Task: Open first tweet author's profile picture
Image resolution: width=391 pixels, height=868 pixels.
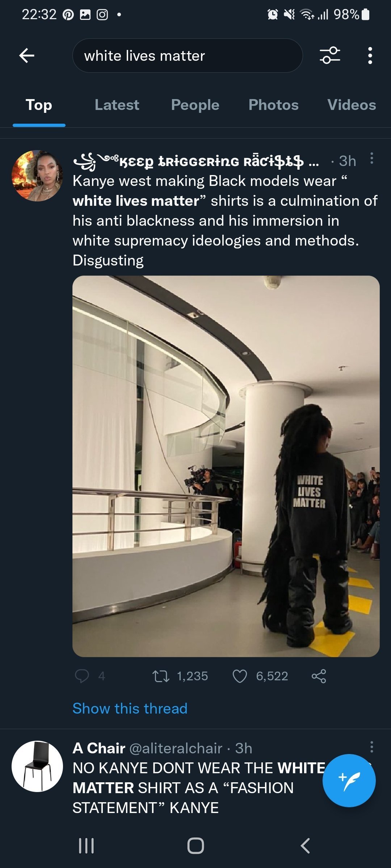Action: pos(37,176)
